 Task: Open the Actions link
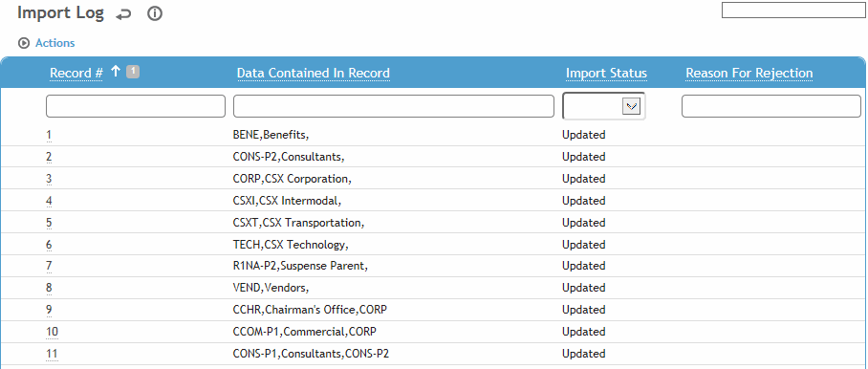[x=54, y=43]
